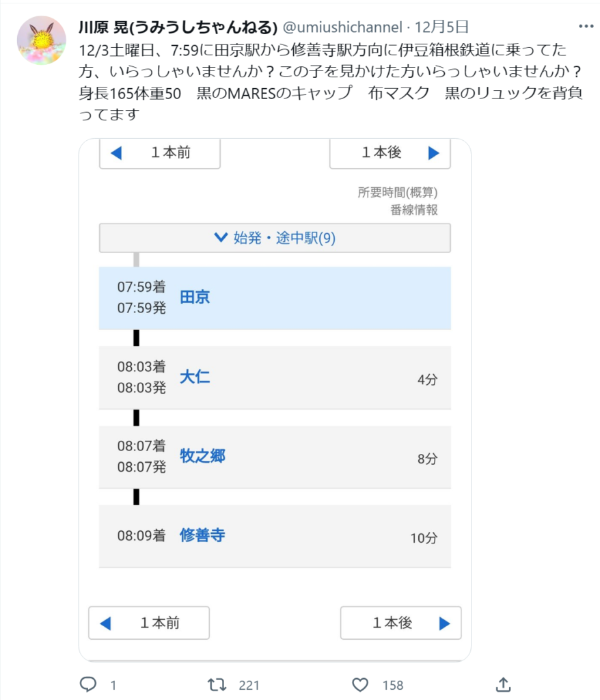600x700 pixels.
Task: Expand the 始発・途中駅(9) stations list
Action: point(275,238)
